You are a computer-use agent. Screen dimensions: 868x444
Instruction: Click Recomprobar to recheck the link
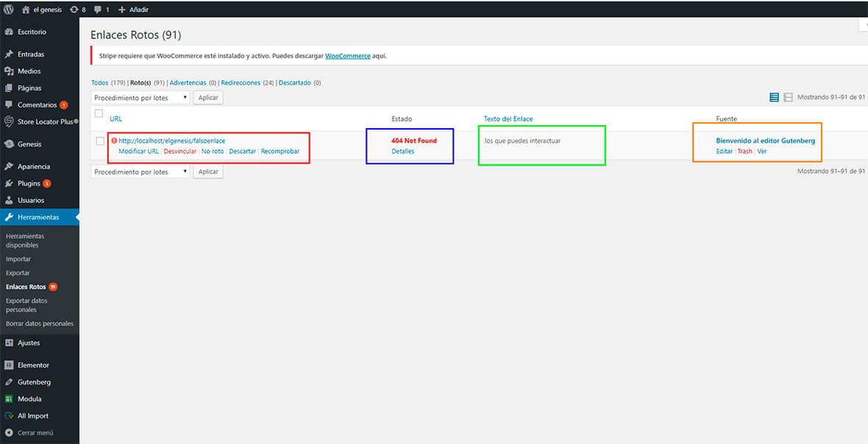tap(280, 152)
